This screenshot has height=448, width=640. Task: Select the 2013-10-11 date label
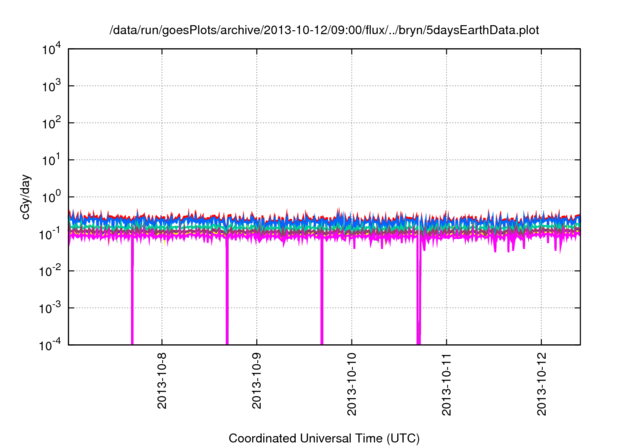[x=447, y=384]
